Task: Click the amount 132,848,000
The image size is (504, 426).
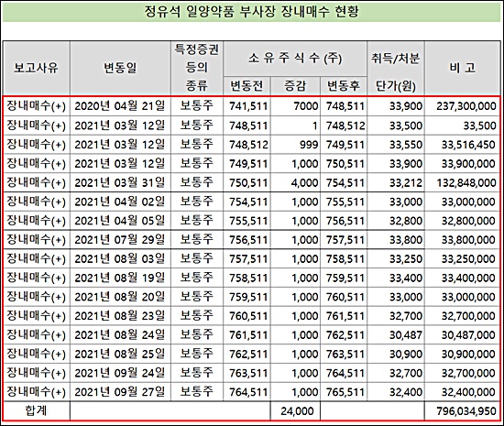Action: point(466,182)
